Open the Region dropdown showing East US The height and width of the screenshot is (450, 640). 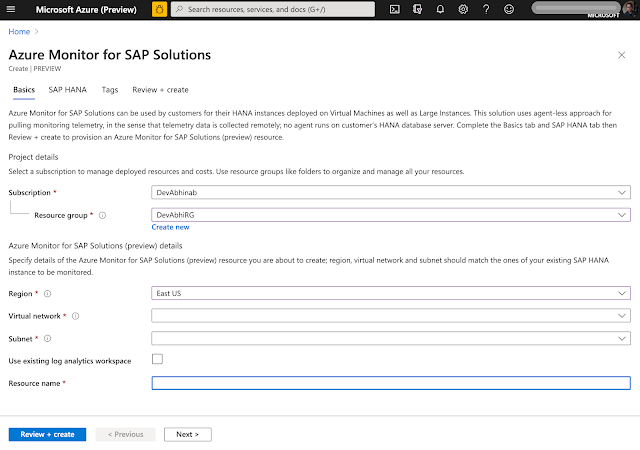(390, 293)
